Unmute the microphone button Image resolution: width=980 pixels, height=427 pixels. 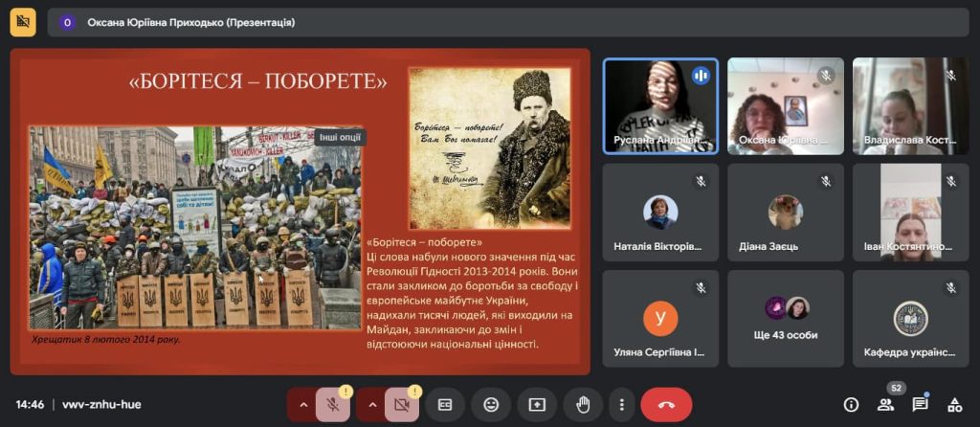(x=333, y=404)
